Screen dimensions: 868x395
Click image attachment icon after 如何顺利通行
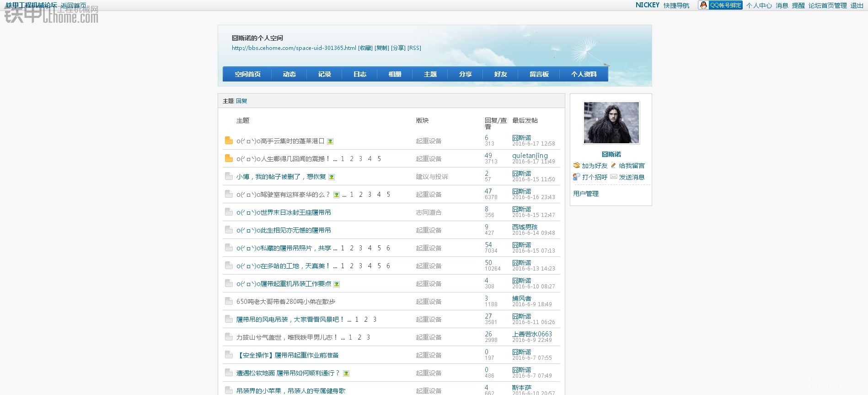point(346,373)
